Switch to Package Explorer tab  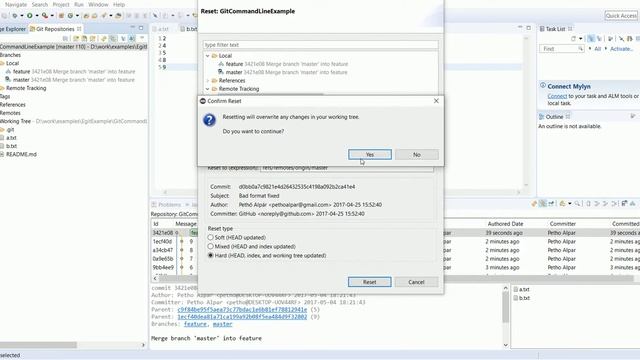click(13, 29)
